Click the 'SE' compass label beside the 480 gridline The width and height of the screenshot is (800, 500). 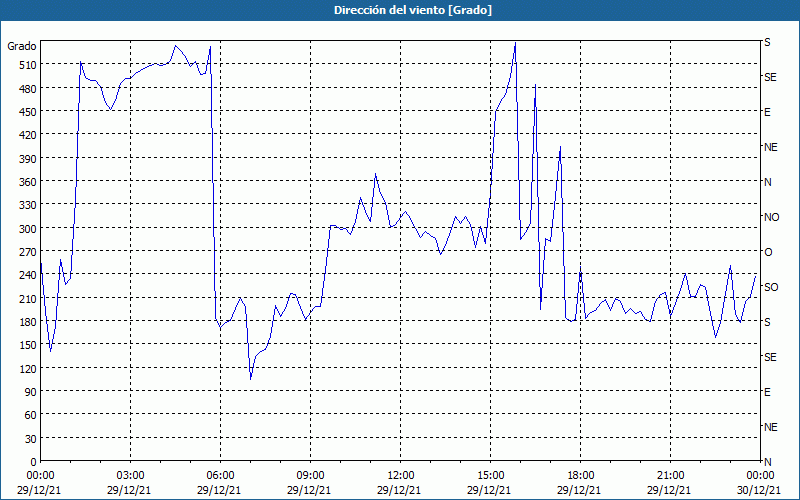[770, 77]
